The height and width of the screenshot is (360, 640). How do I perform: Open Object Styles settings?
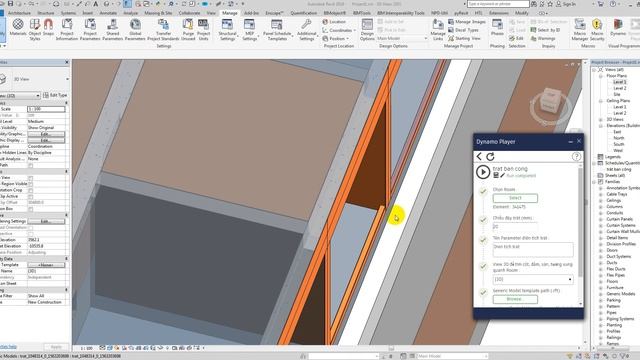[35, 29]
